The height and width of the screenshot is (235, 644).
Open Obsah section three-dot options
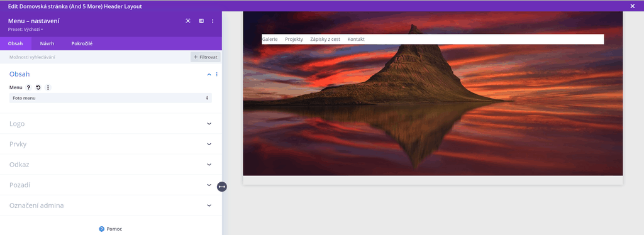pos(217,74)
